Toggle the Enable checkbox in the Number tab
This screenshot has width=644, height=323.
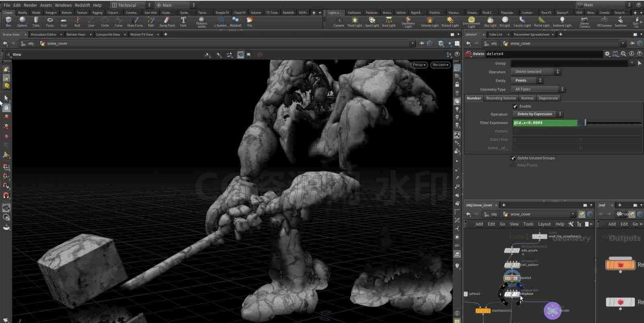pos(515,107)
